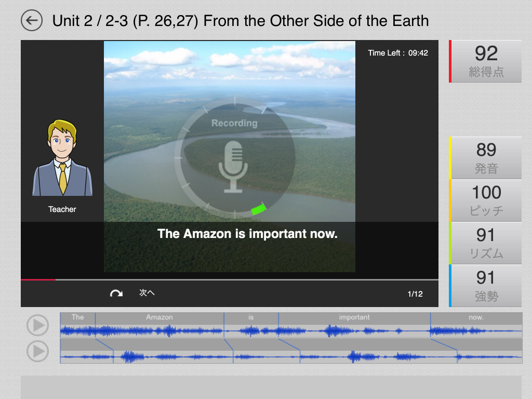
Task: Click the word 'Amazon' waveform segment
Action: pos(159,325)
